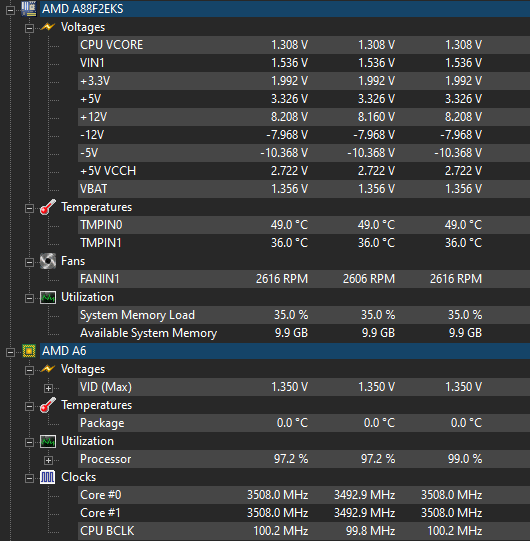Collapse the Clocks group

[x=29, y=478]
